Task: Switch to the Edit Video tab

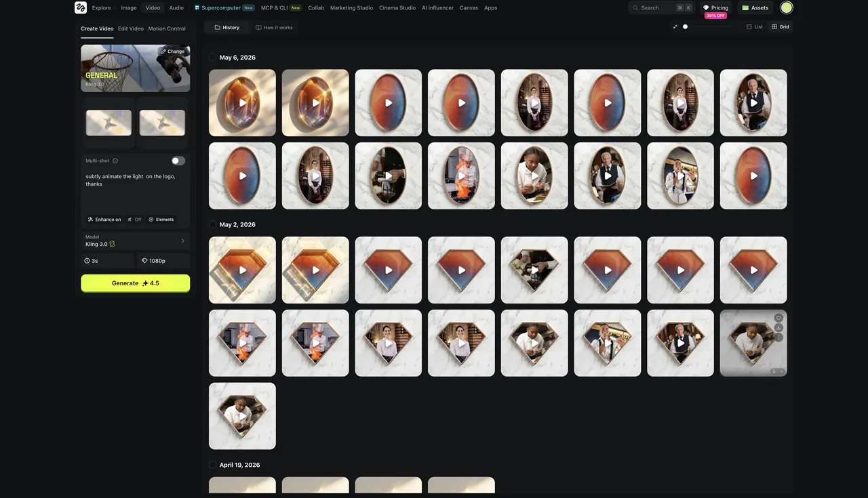Action: [x=131, y=28]
